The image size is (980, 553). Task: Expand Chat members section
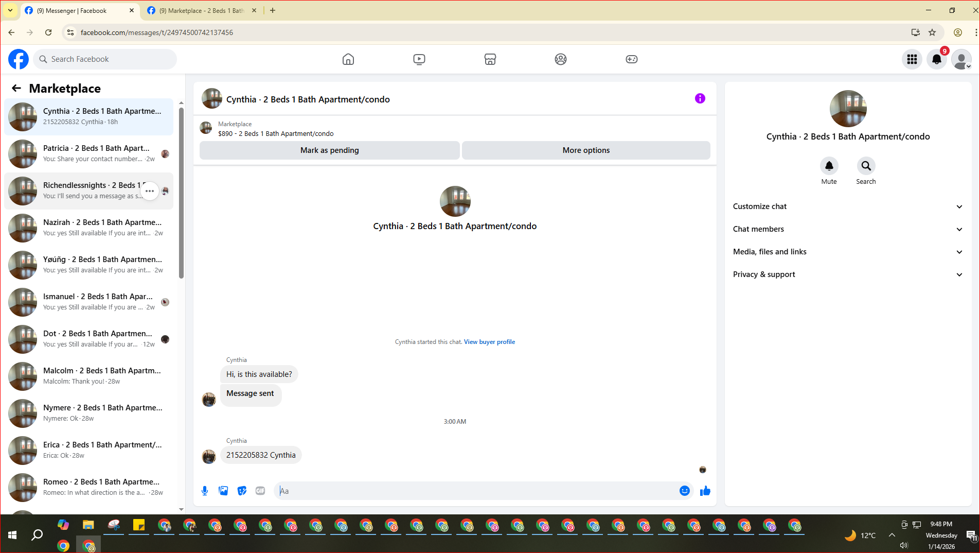coord(848,229)
